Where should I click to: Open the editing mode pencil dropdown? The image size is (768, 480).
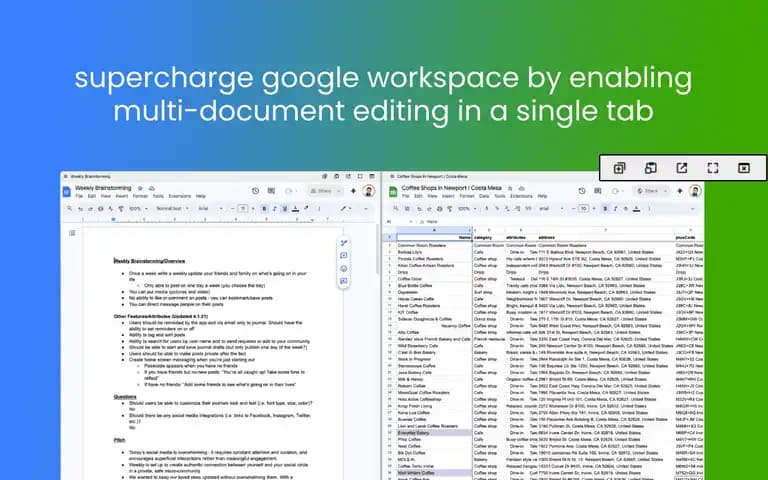coord(346,209)
